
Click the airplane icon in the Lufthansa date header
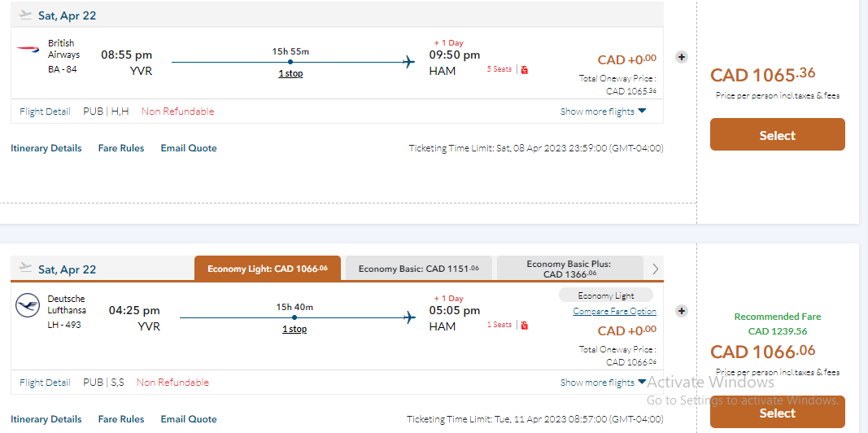(26, 269)
